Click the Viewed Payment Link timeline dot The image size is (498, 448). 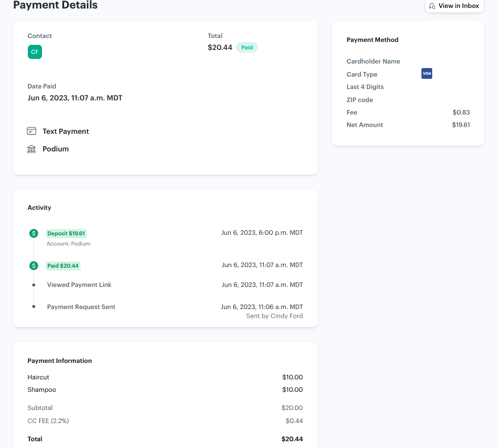click(x=35, y=285)
